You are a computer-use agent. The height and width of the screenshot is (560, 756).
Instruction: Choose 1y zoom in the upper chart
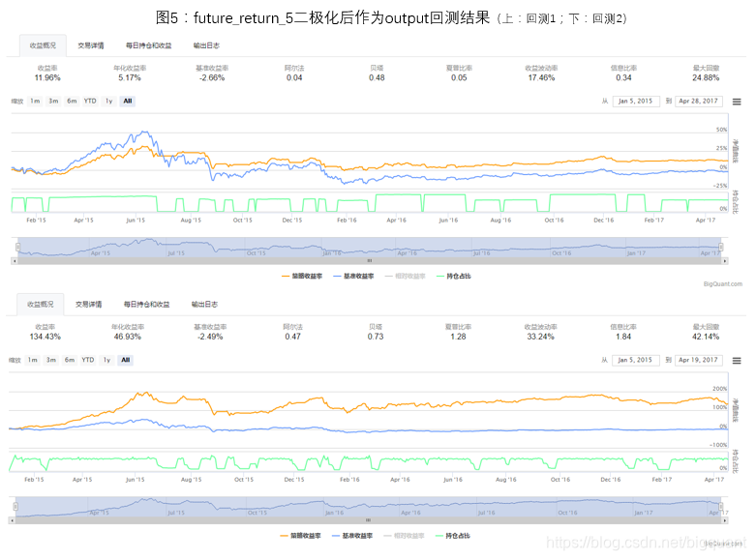pos(109,101)
